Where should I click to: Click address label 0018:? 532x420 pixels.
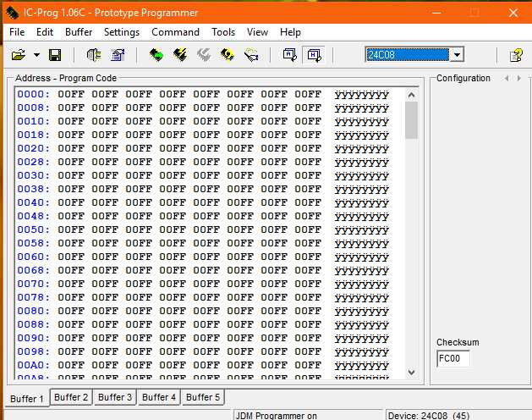tap(33, 135)
